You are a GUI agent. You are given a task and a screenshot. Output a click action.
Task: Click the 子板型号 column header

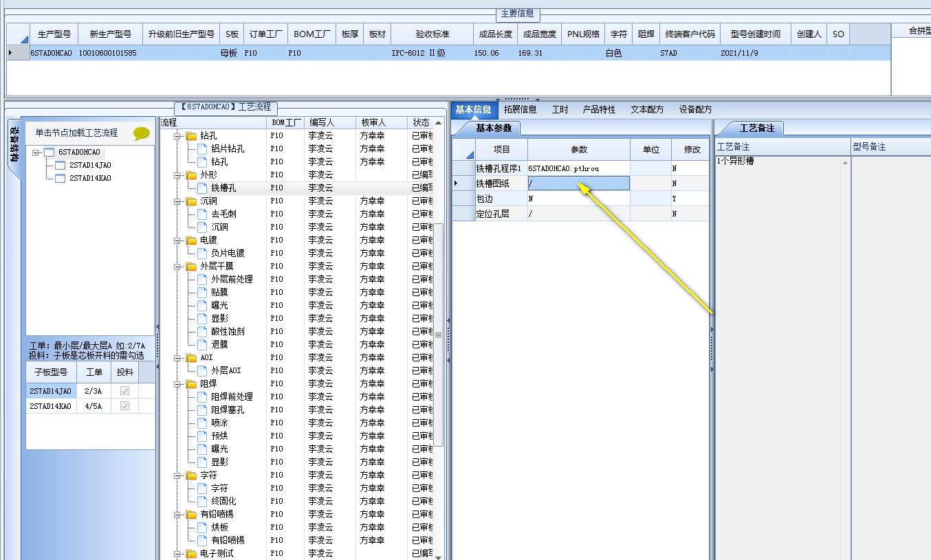pyautogui.click(x=51, y=372)
